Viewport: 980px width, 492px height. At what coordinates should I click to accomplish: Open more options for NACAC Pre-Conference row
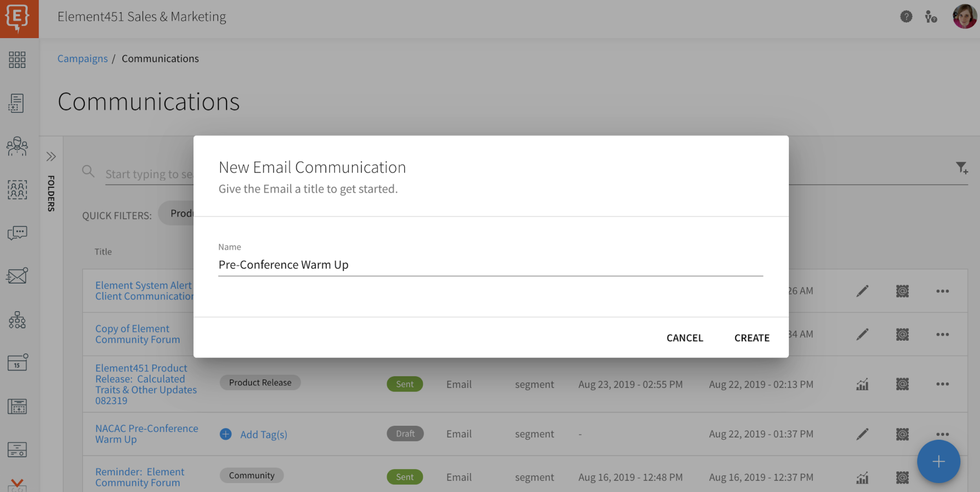click(x=942, y=434)
